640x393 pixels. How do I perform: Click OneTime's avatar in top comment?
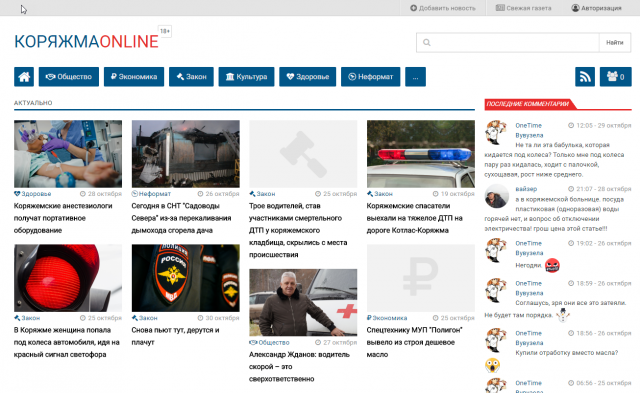496,132
